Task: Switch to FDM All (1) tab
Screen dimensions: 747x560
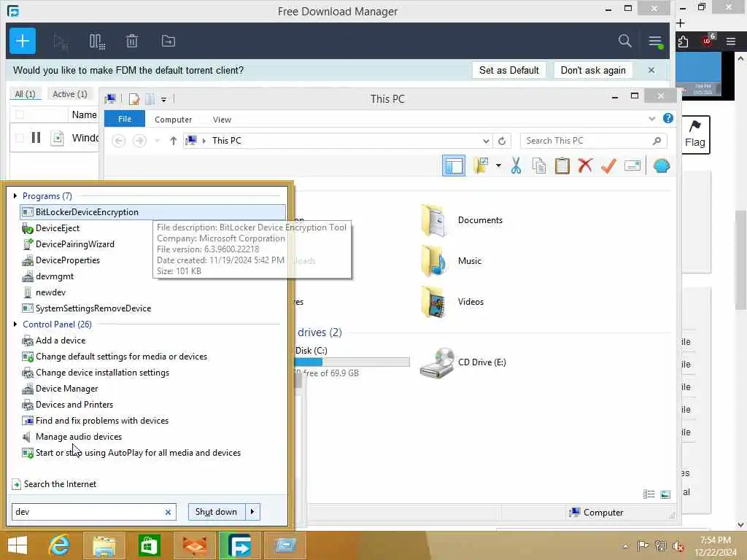Action: point(26,94)
